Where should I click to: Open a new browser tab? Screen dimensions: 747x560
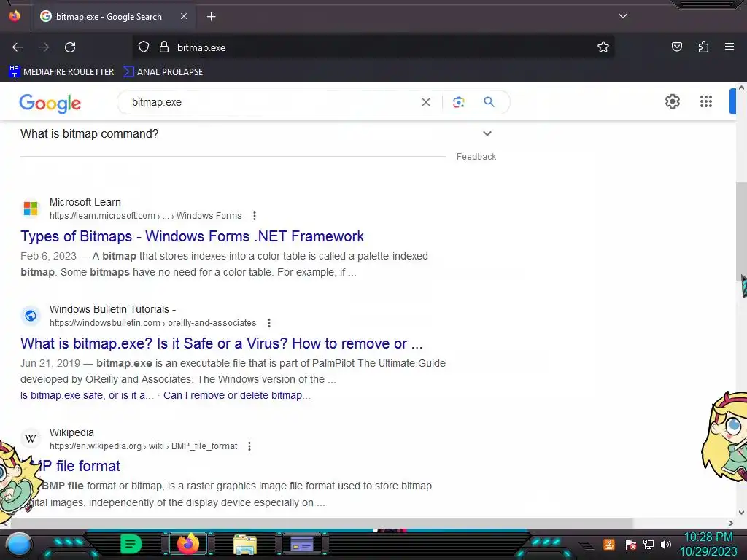(211, 17)
